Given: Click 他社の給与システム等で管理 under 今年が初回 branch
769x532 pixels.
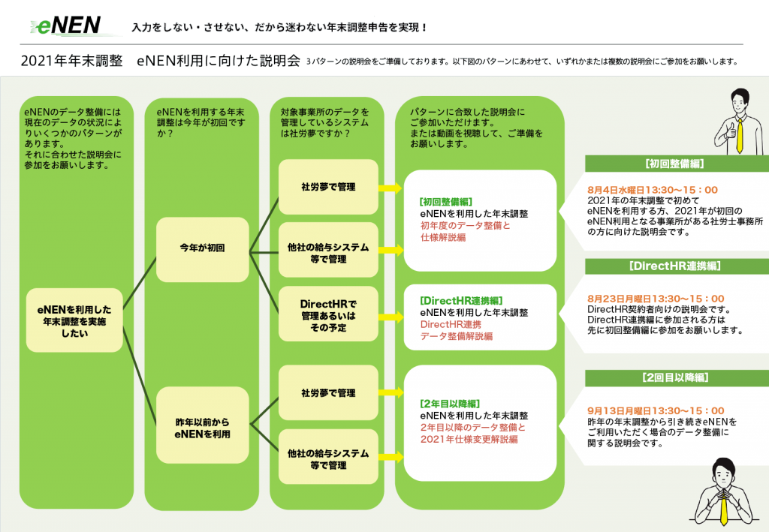Looking at the screenshot, I should click(328, 251).
